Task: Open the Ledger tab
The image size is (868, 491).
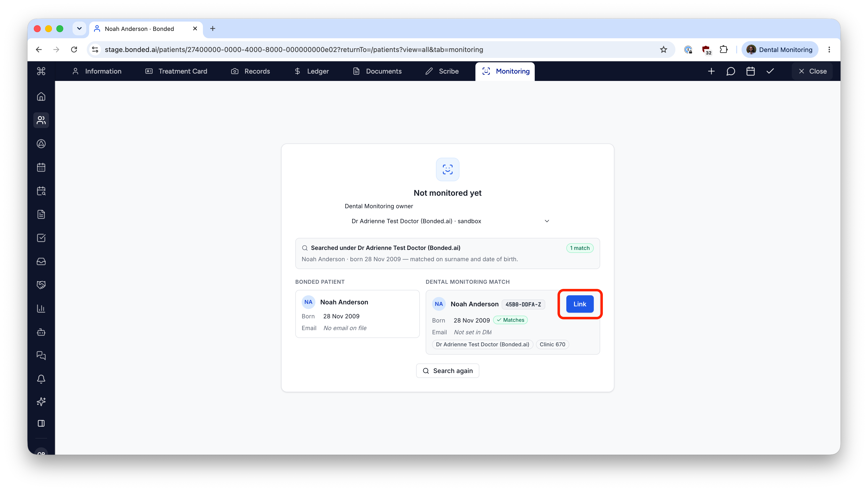Action: 311,71
